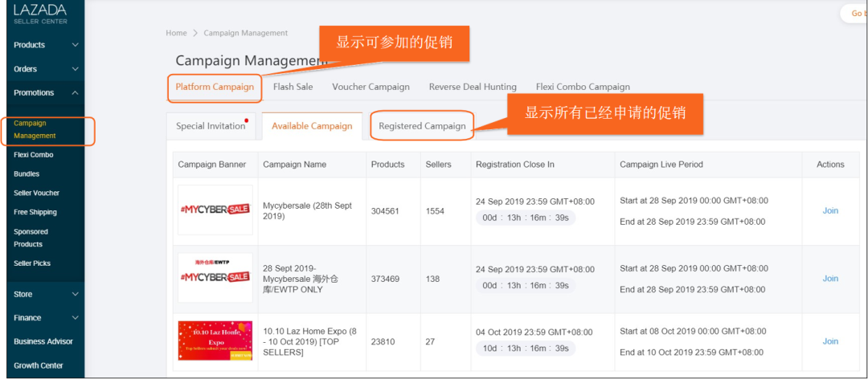868x379 pixels.
Task: Click Sellers column header
Action: point(439,165)
